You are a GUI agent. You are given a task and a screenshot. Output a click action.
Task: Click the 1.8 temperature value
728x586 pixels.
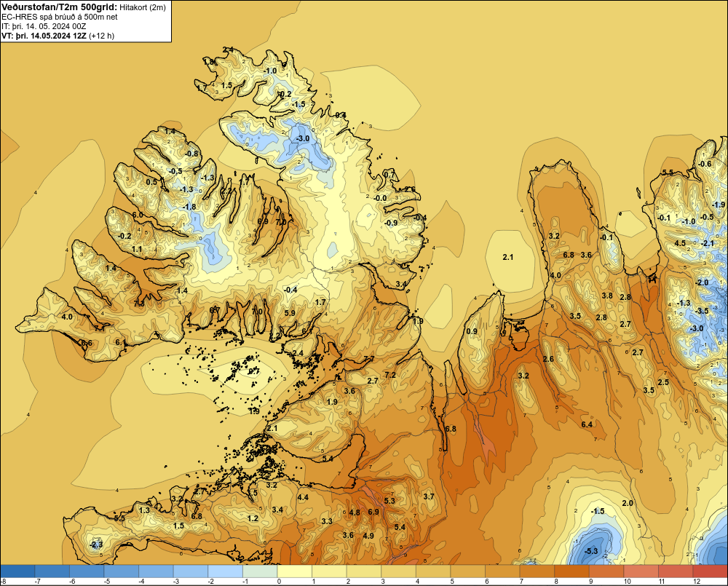209,62
